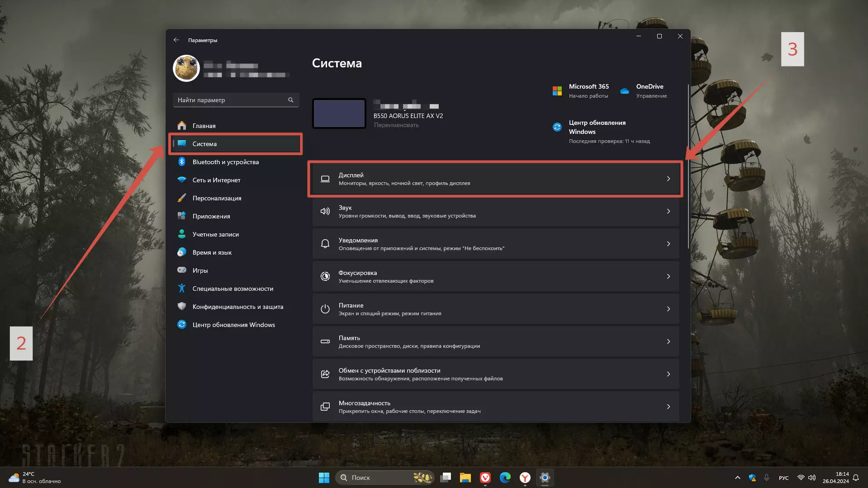Select Система in the sidebar
The image size is (868, 488).
[236, 144]
